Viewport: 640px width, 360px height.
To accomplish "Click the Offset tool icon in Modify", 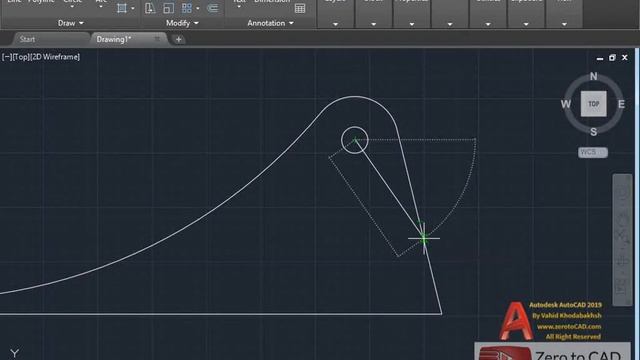I will [213, 8].
